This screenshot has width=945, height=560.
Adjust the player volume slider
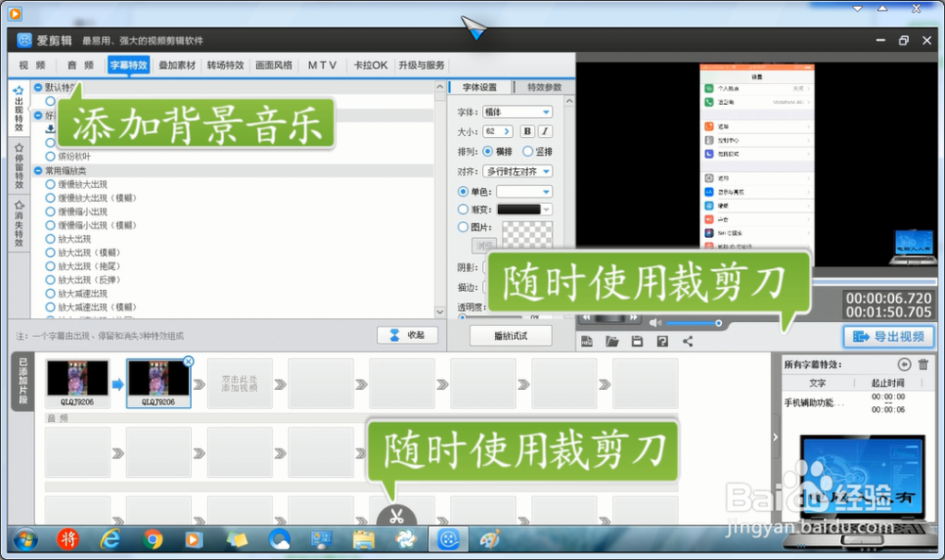[x=693, y=323]
